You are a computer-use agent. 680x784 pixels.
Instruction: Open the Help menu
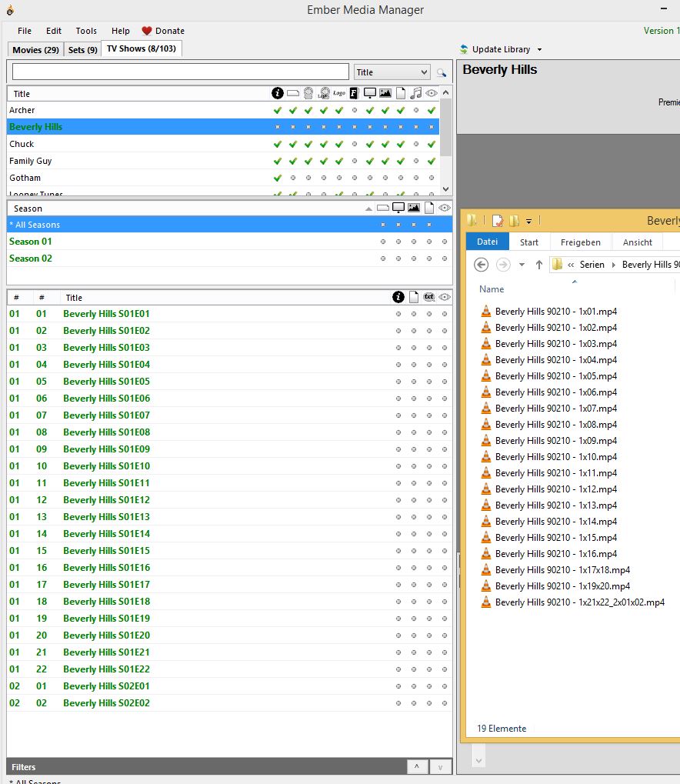tap(121, 31)
